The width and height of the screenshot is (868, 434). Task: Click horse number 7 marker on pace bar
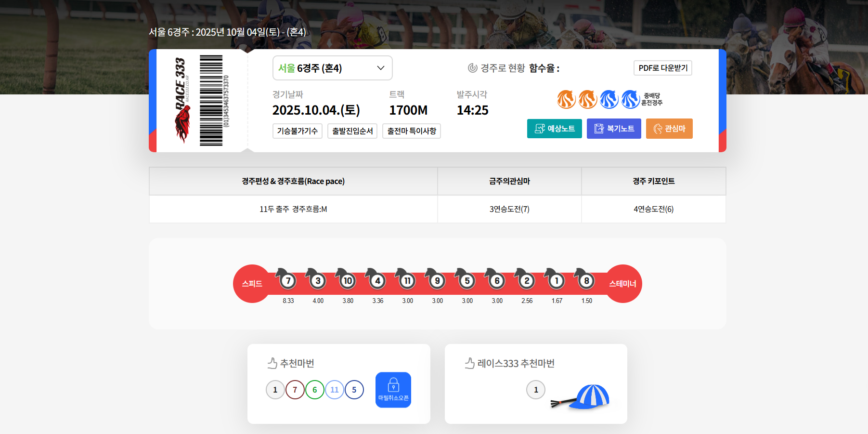pyautogui.click(x=287, y=280)
